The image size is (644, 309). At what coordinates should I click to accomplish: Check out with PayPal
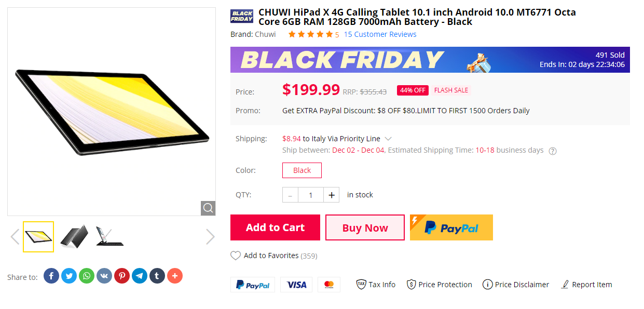coord(451,227)
